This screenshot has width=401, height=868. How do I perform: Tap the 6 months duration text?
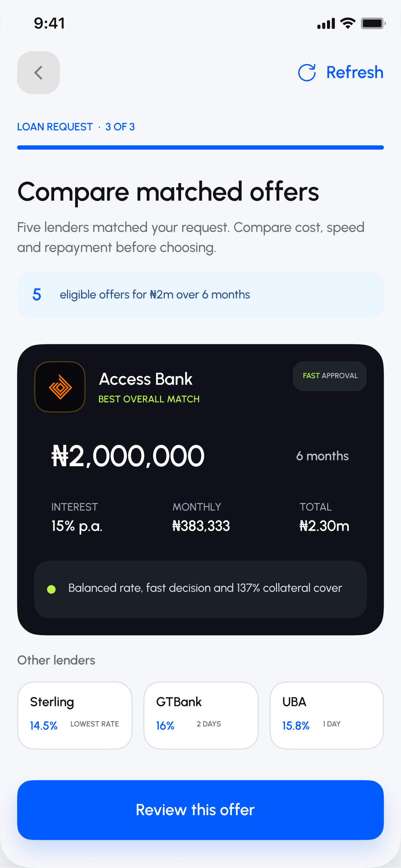tap(322, 456)
